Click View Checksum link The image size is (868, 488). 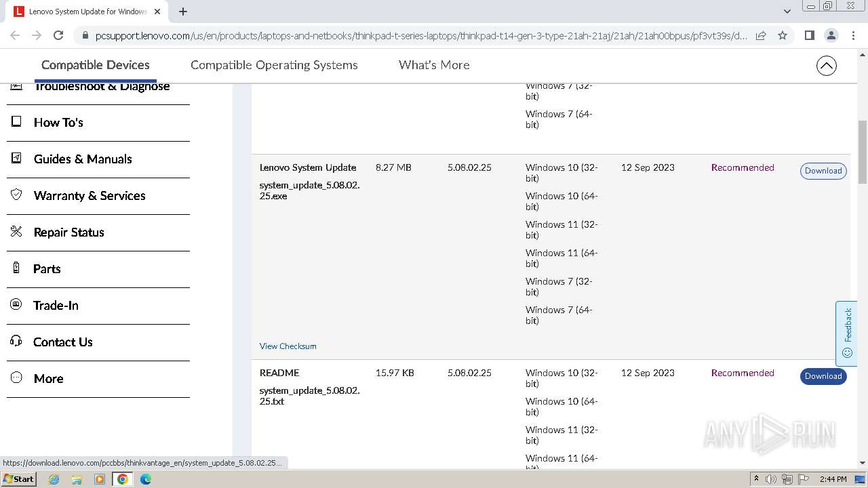(x=288, y=346)
